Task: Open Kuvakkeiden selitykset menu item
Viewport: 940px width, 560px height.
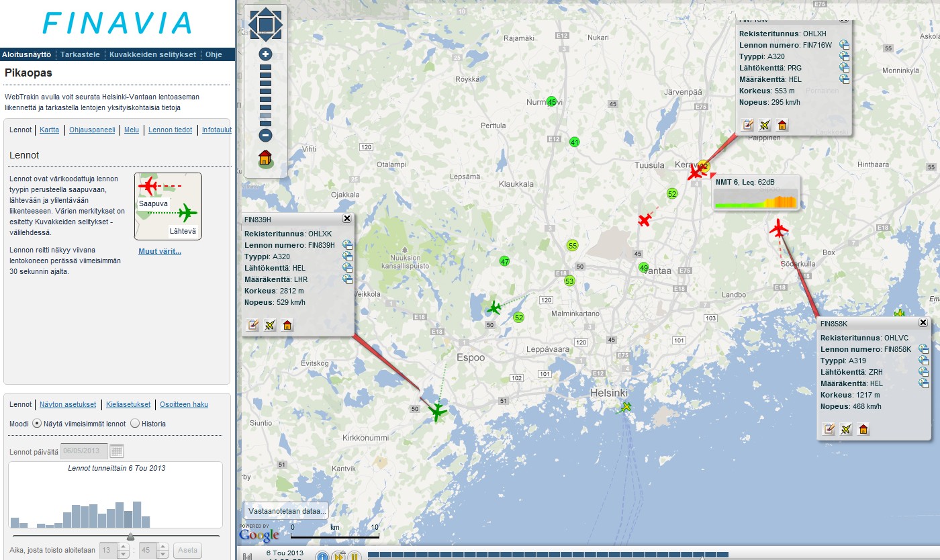Action: click(x=153, y=54)
